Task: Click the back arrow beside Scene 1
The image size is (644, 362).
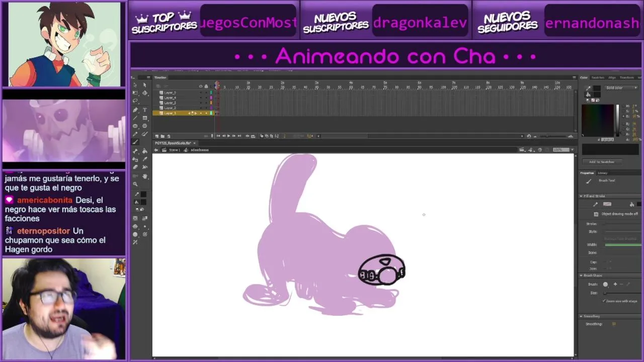Action: pyautogui.click(x=156, y=150)
